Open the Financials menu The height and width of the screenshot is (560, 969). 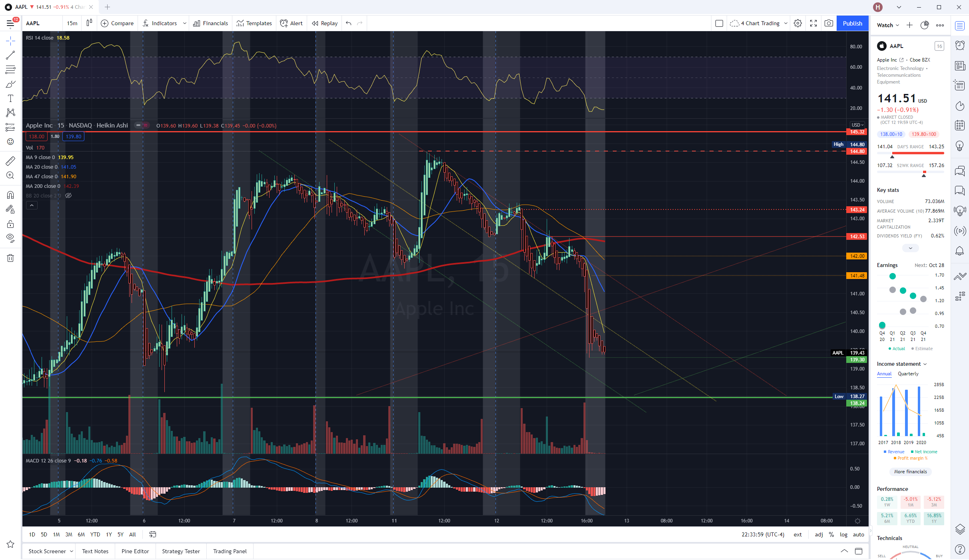210,23
